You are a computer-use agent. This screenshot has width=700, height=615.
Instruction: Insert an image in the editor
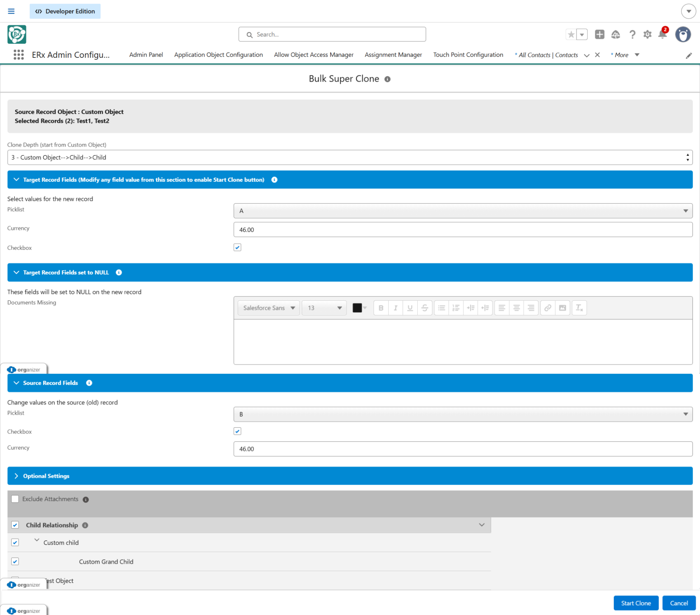coord(562,308)
